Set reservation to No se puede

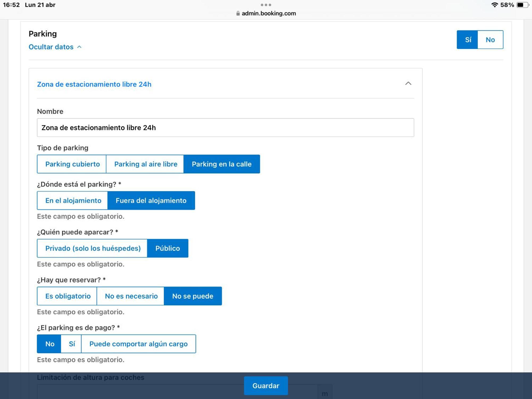pos(193,296)
